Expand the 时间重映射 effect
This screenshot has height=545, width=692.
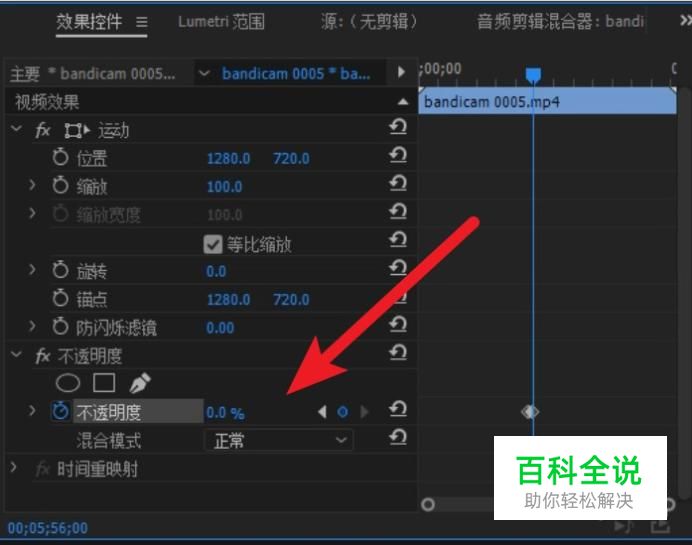pos(14,467)
